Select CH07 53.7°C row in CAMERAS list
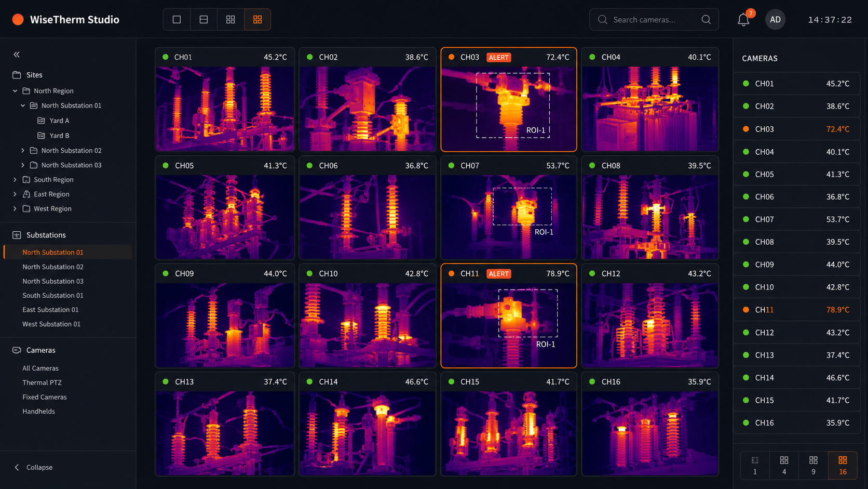This screenshot has height=489, width=868. coord(796,219)
